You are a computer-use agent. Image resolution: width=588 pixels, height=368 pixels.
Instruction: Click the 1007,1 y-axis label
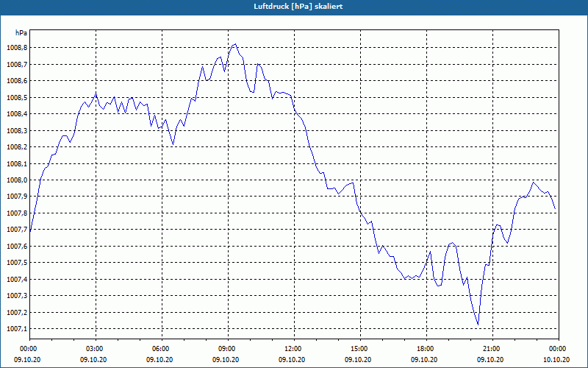tap(17, 328)
